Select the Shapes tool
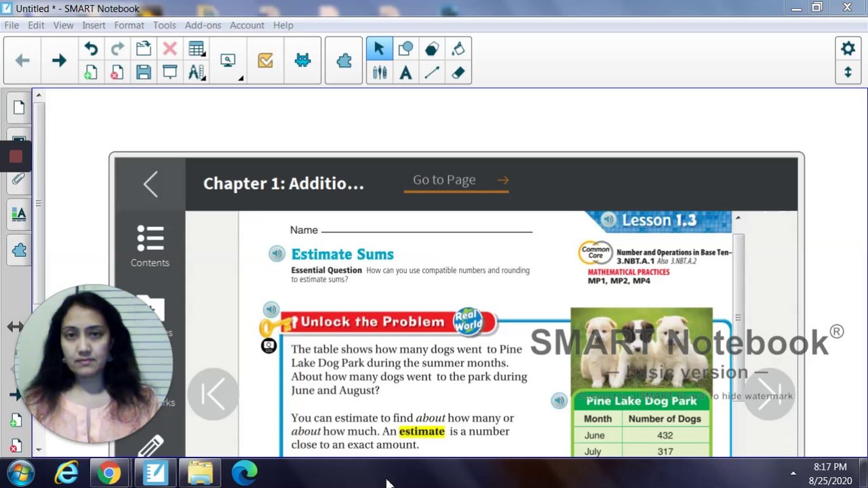The width and height of the screenshot is (868, 488). (x=406, y=49)
